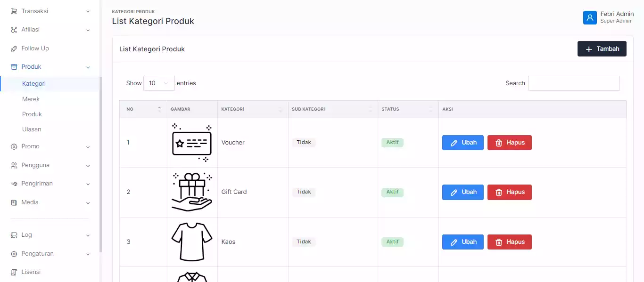644x282 pixels.
Task: Open the Show entries dropdown
Action: [159, 83]
